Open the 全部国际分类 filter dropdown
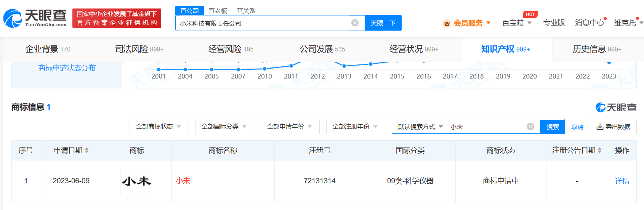The height and width of the screenshot is (210, 644). [x=224, y=127]
